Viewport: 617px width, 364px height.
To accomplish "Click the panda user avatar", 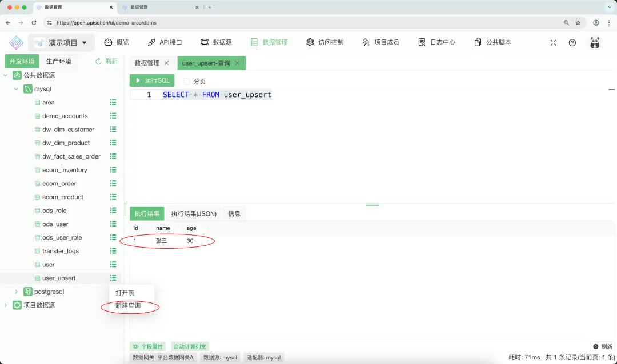I will (595, 42).
